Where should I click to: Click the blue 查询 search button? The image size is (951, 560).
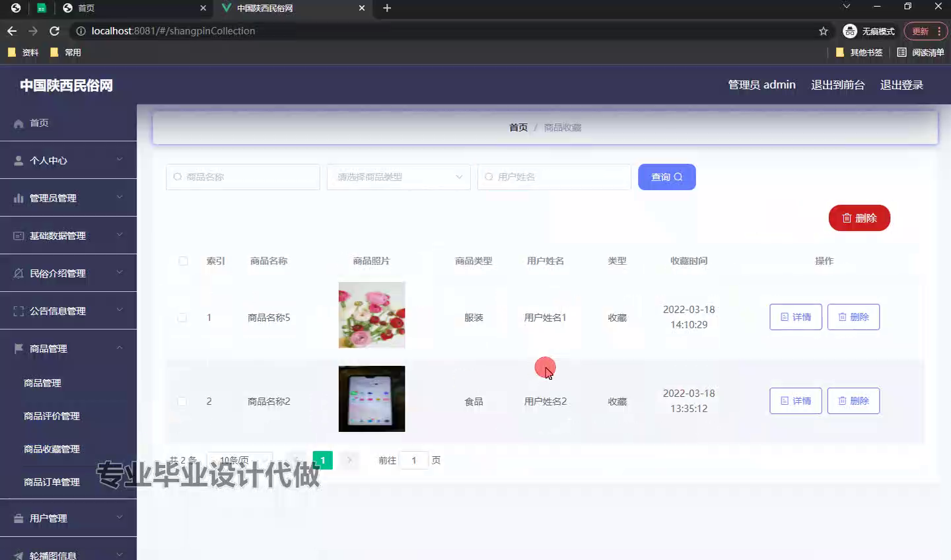click(x=667, y=177)
